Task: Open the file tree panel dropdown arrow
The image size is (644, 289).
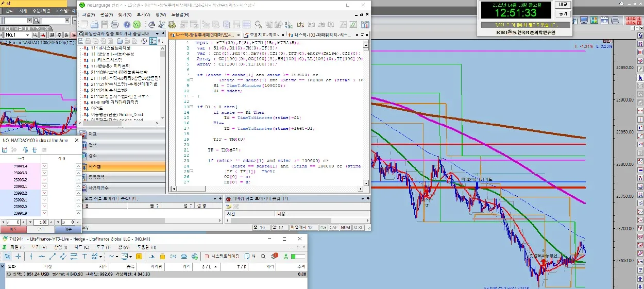Action: pos(158,33)
